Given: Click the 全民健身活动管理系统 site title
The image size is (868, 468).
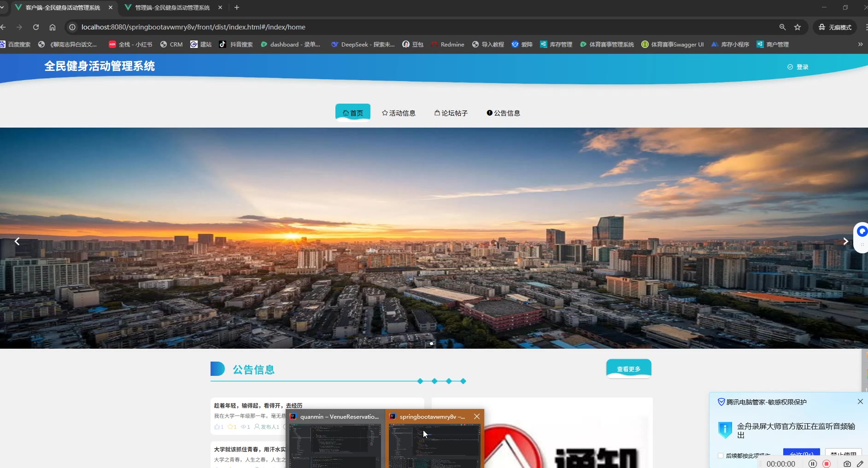Looking at the screenshot, I should 100,66.
